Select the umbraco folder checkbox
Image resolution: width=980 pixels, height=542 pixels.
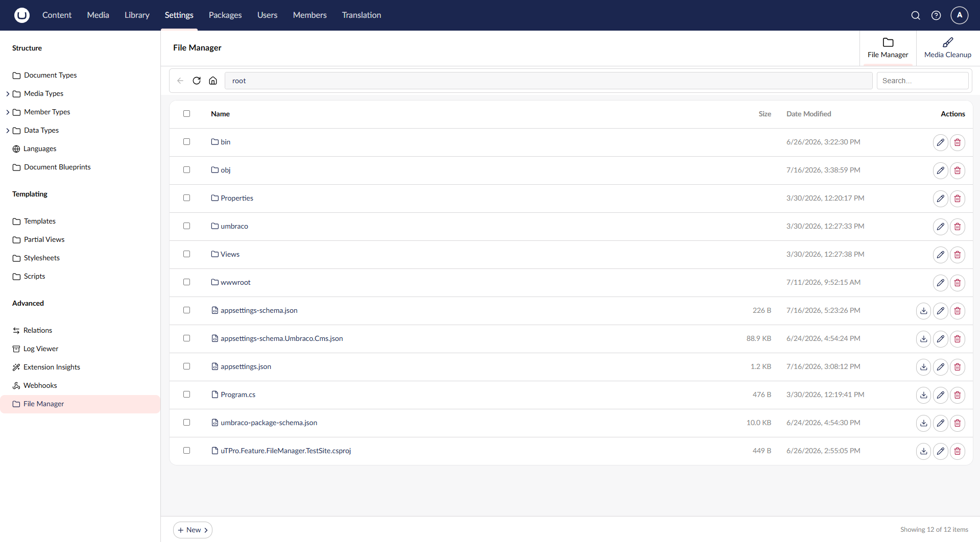click(186, 226)
